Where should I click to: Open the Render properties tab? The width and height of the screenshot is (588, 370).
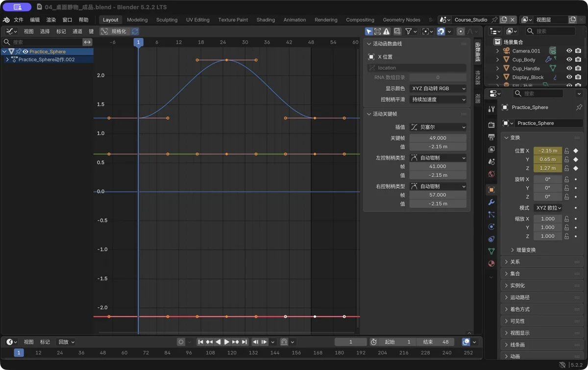(491, 125)
